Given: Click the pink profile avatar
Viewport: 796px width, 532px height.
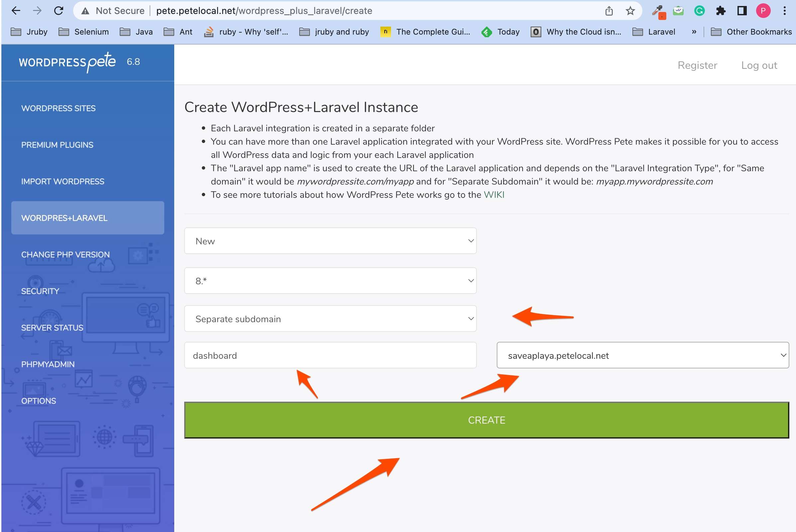Looking at the screenshot, I should (763, 11).
